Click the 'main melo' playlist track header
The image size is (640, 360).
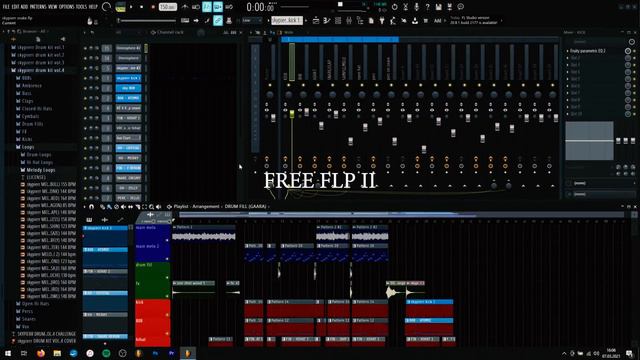153,233
